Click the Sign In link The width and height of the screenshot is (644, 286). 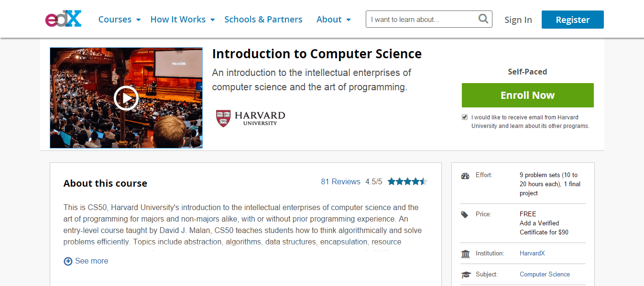(x=518, y=20)
